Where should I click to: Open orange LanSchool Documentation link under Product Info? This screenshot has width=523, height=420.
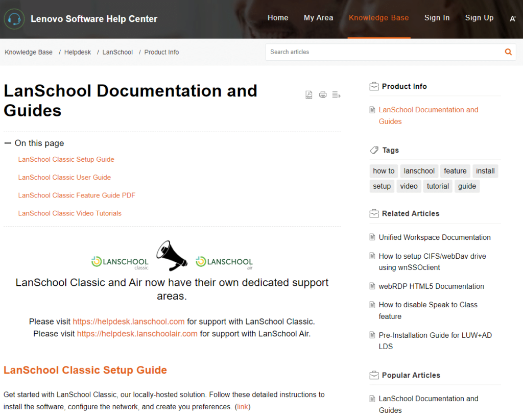pos(429,116)
